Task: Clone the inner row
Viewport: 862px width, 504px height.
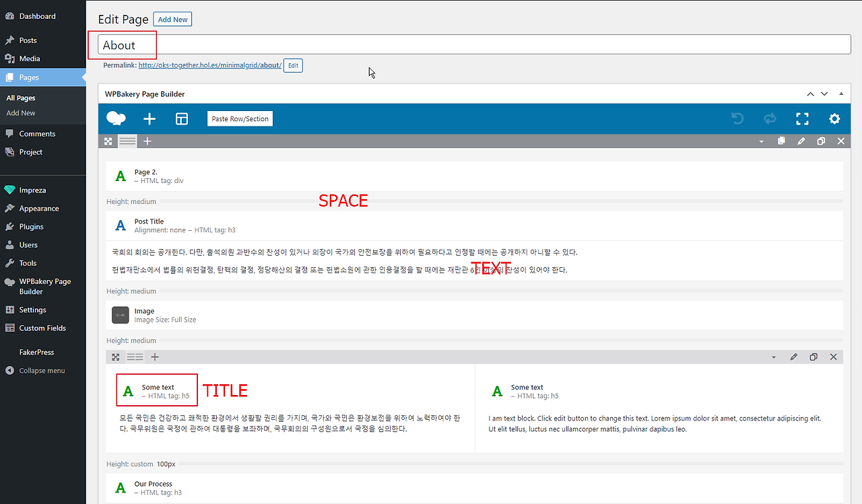Action: (814, 357)
